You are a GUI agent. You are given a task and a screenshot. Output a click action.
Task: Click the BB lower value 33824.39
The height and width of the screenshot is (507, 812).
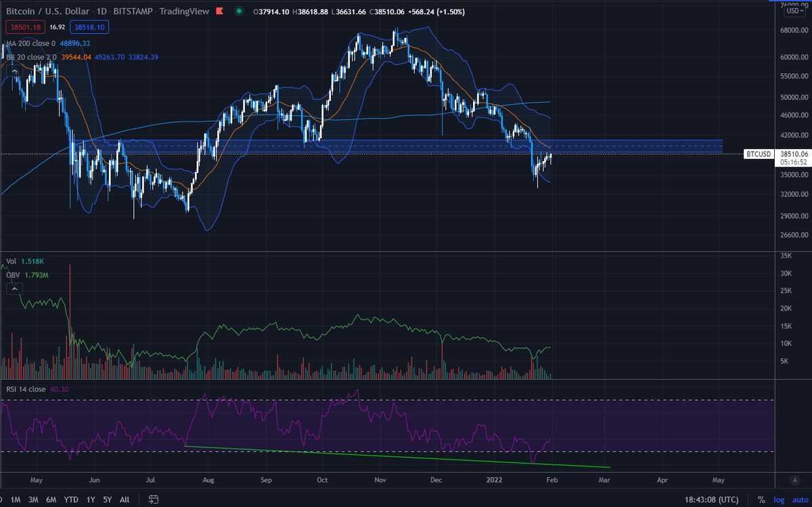pyautogui.click(x=144, y=57)
